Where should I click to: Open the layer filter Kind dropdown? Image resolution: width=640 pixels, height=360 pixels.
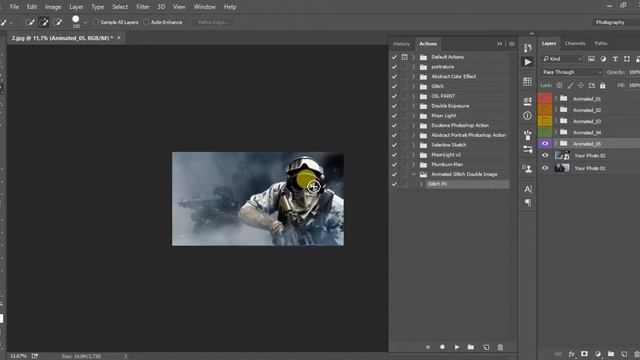(x=562, y=59)
